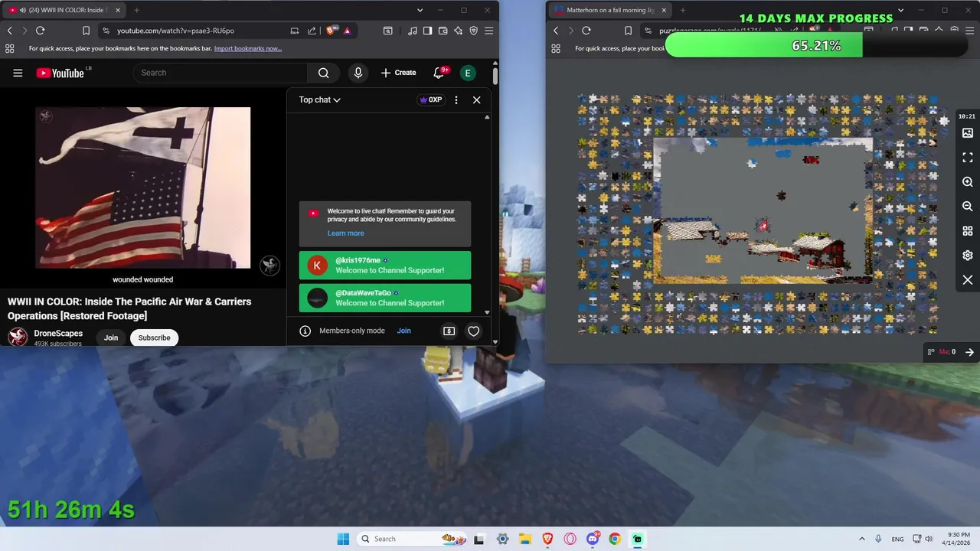Click the YouTube search input field

coord(220,73)
